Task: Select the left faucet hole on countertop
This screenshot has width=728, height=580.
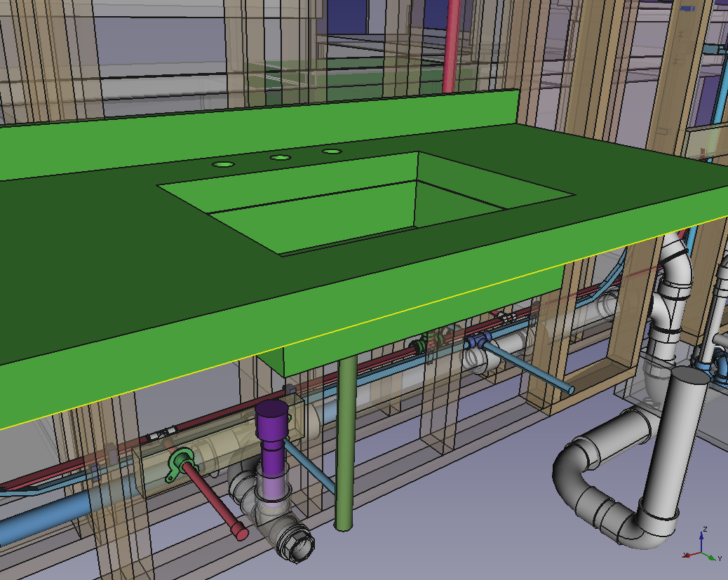Action: pyautogui.click(x=224, y=164)
